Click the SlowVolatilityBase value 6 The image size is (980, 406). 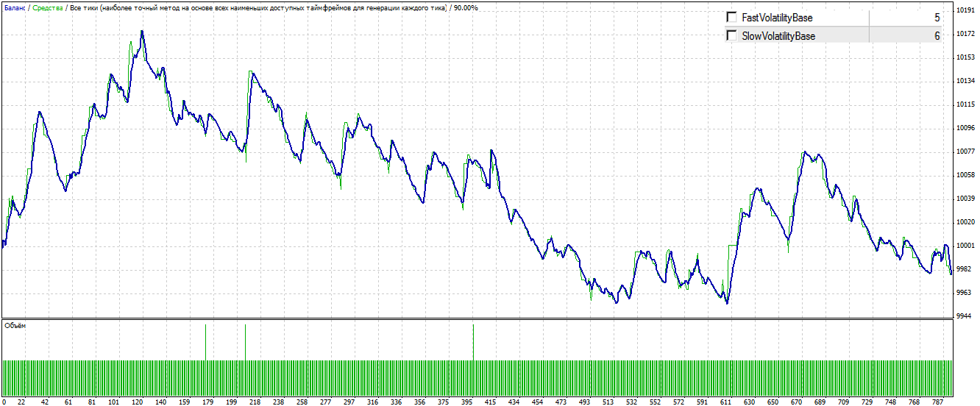click(937, 35)
